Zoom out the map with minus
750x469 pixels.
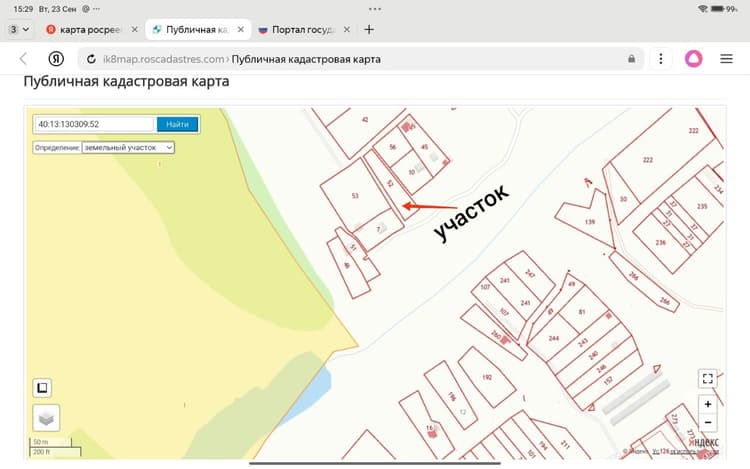coord(707,423)
